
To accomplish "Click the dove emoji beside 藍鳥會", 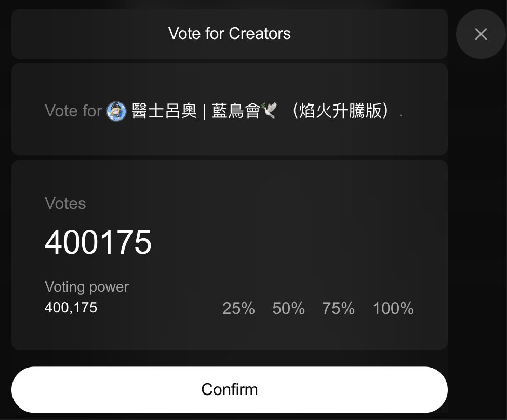I will point(270,110).
